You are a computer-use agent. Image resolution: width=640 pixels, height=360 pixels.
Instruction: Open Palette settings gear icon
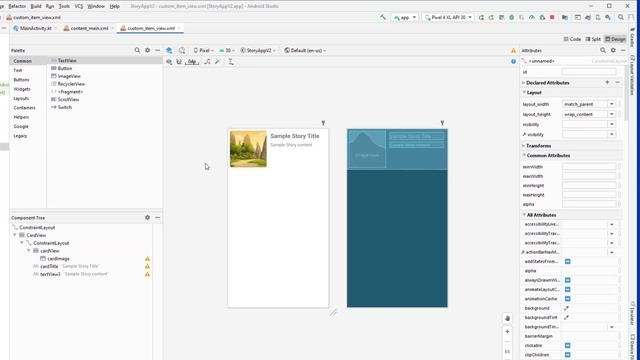point(147,50)
